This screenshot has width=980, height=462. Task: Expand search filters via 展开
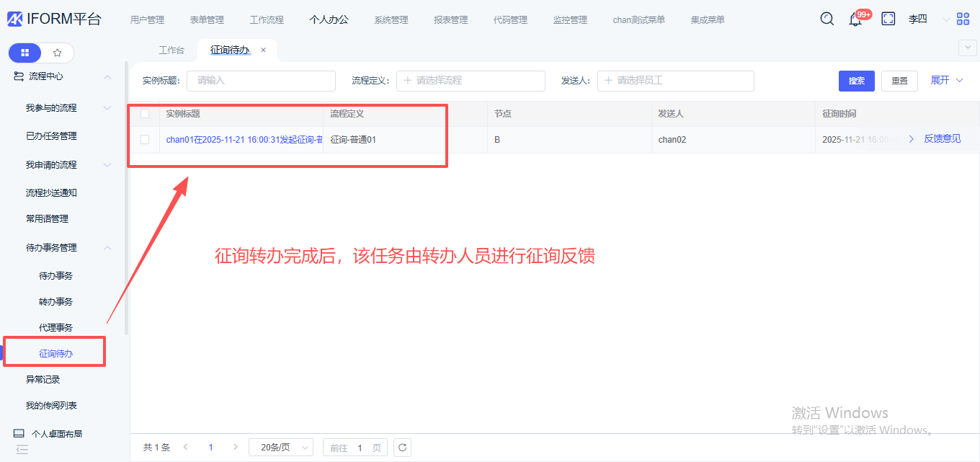[x=946, y=80]
